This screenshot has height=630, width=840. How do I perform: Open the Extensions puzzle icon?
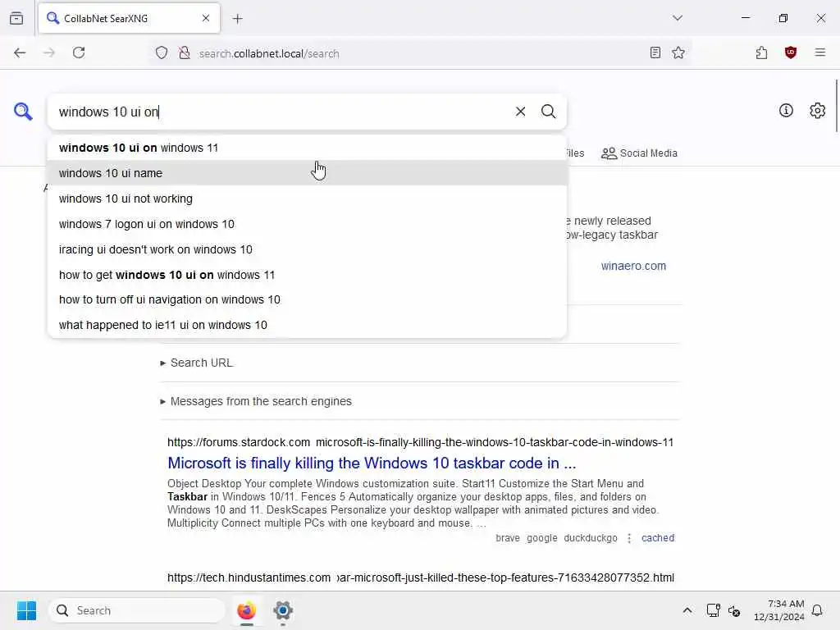coord(761,53)
